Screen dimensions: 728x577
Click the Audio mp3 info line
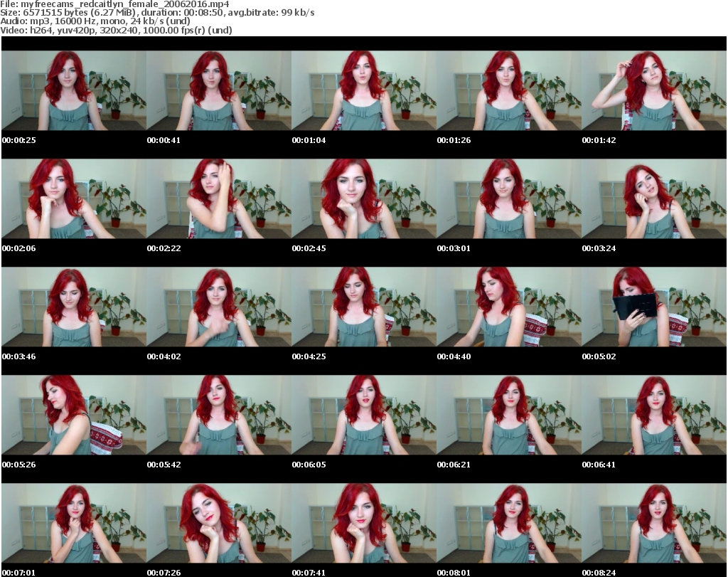(95, 21)
